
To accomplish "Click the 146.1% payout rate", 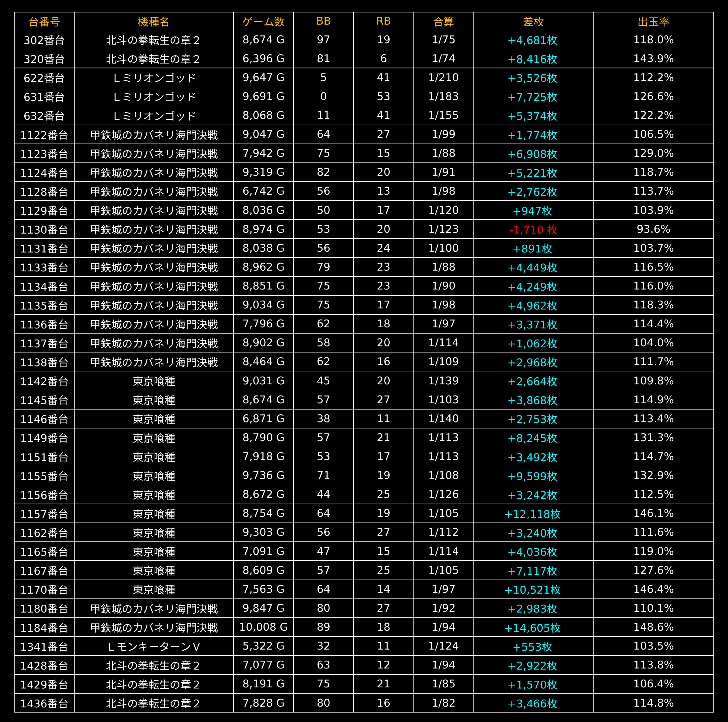I will [x=653, y=514].
